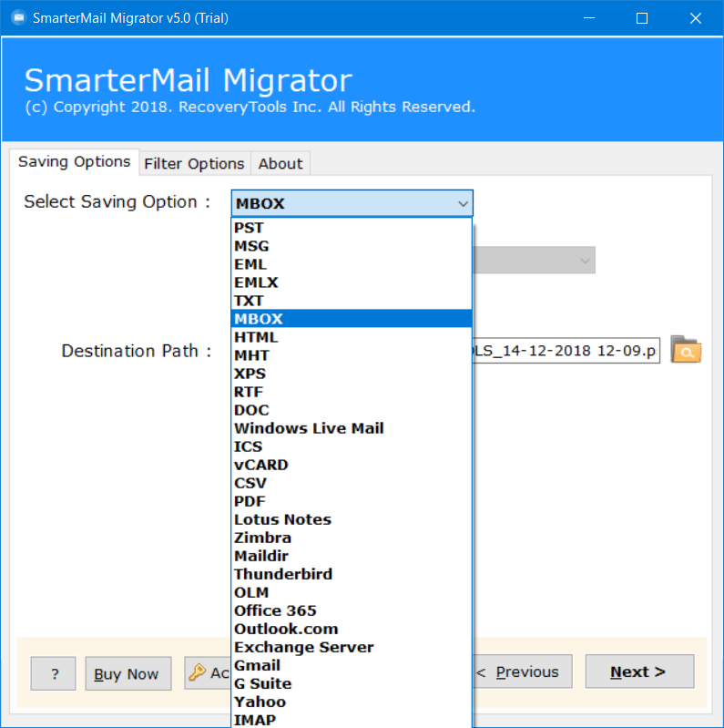Click the key icon on the Activate button
Image resolution: width=724 pixels, height=728 pixels.
pos(198,672)
